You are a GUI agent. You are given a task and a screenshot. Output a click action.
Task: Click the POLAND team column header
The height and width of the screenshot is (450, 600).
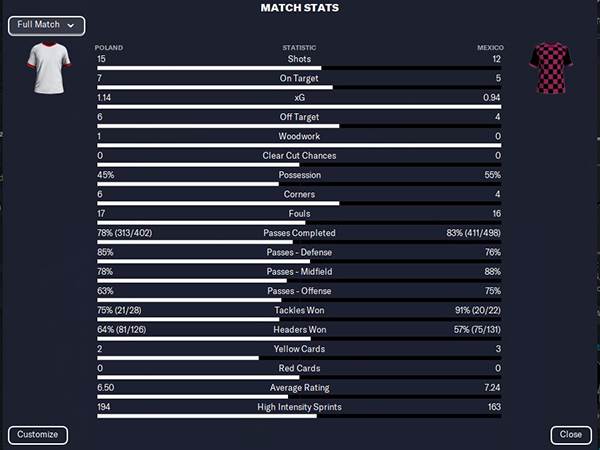[x=108, y=47]
